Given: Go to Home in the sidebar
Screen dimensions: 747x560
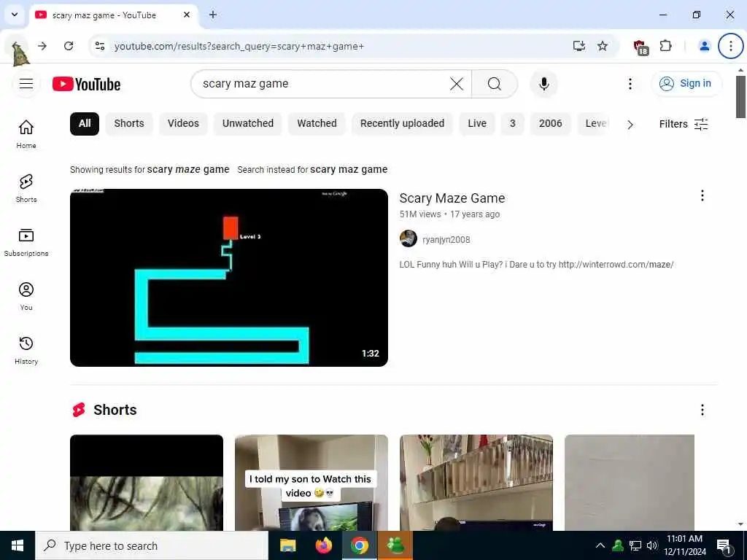Looking at the screenshot, I should [x=26, y=134].
